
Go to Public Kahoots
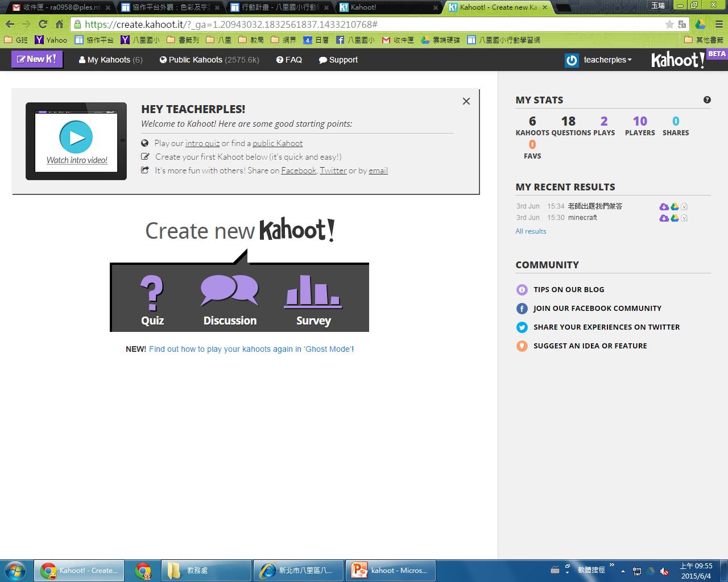(209, 60)
